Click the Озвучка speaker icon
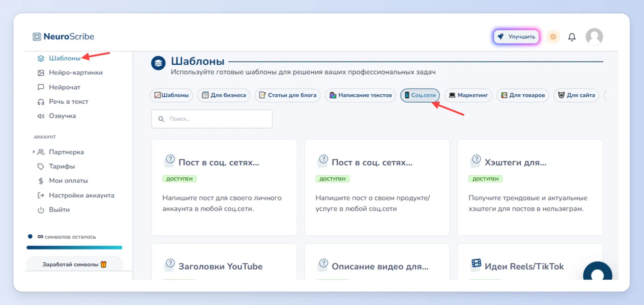Screen dimensions: 644x305 point(41,116)
